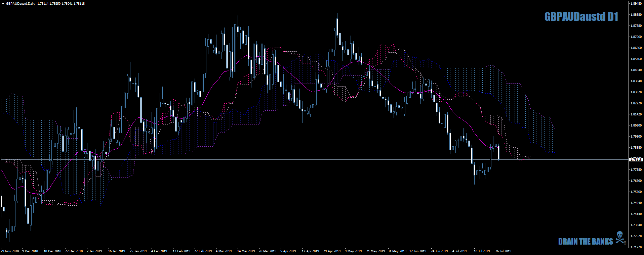Click the 9 May 2019 date label
This screenshot has height=255, width=644.
point(353,251)
